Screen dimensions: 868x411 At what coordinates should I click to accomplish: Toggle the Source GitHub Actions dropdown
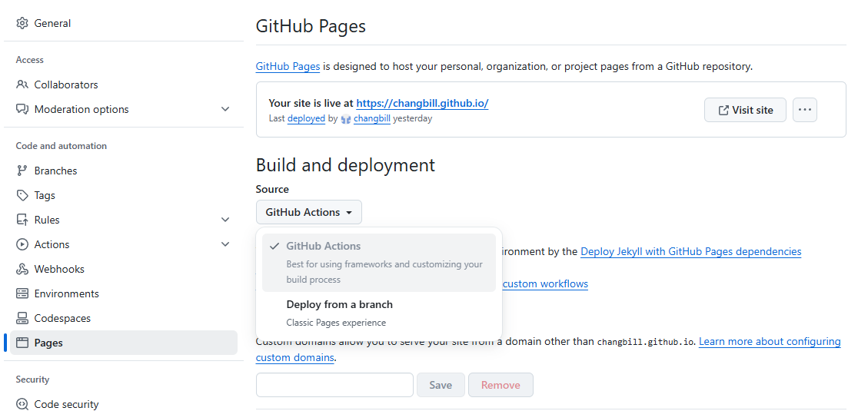309,212
